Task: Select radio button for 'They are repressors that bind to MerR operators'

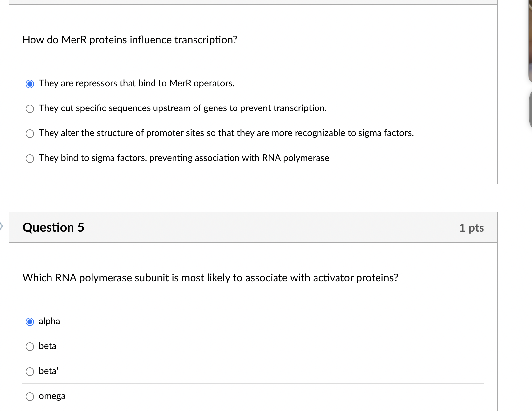Action: click(30, 84)
